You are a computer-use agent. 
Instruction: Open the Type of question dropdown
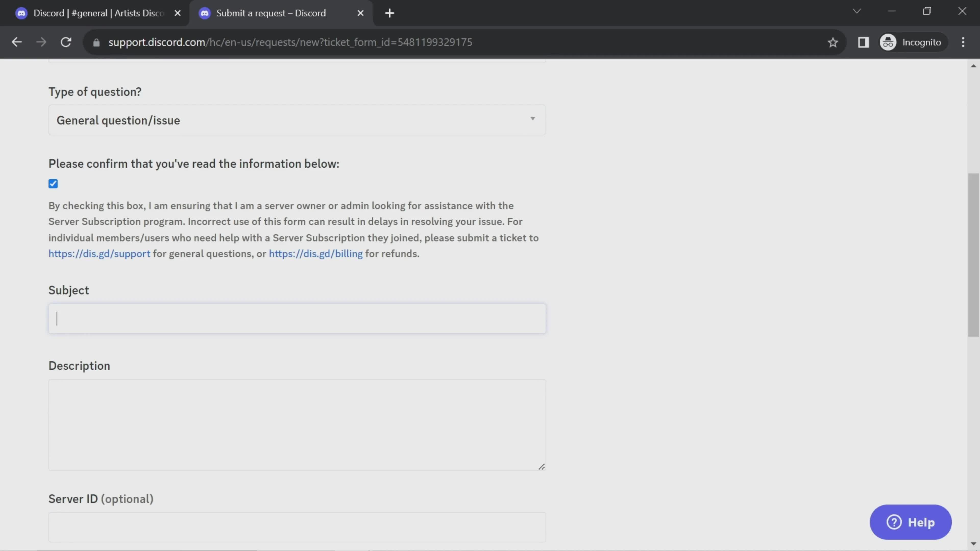[x=297, y=120]
